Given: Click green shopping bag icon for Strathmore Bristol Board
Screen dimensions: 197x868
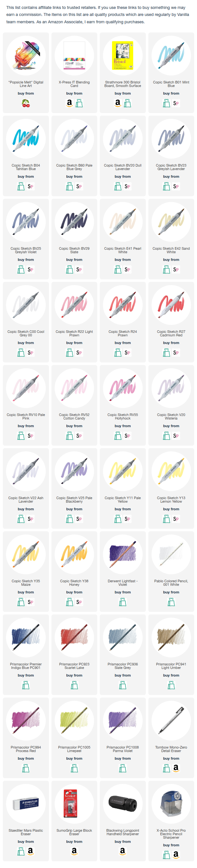Looking at the screenshot, I should click(x=127, y=103).
